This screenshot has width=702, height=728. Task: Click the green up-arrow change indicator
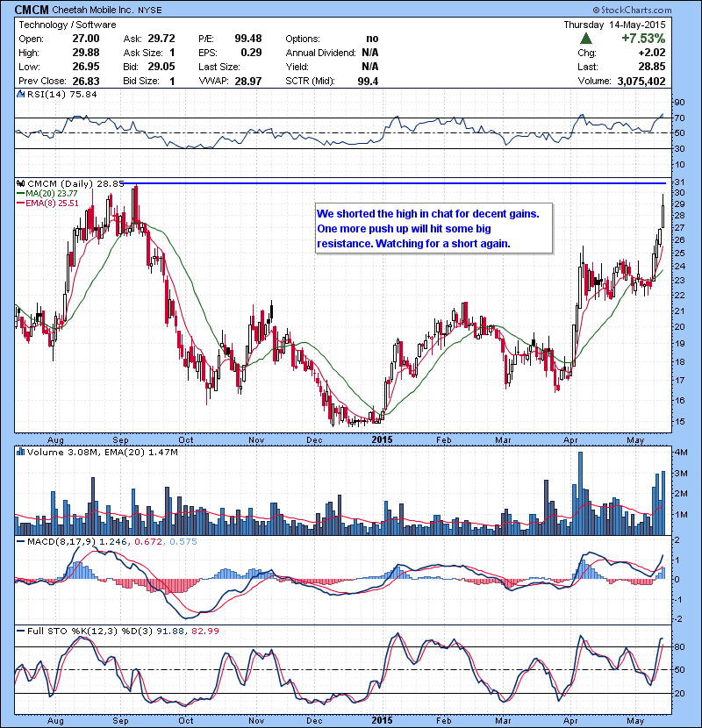(x=586, y=39)
